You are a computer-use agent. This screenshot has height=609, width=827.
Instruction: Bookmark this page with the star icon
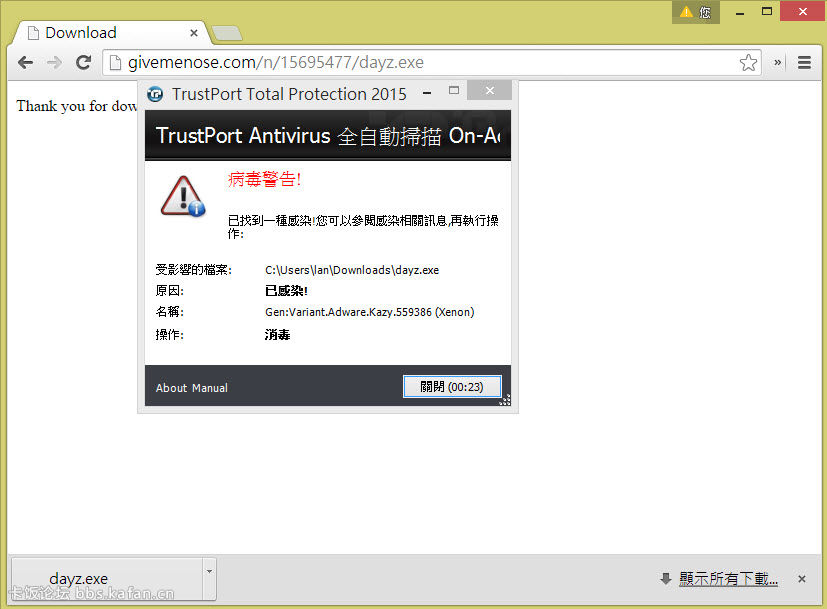748,63
